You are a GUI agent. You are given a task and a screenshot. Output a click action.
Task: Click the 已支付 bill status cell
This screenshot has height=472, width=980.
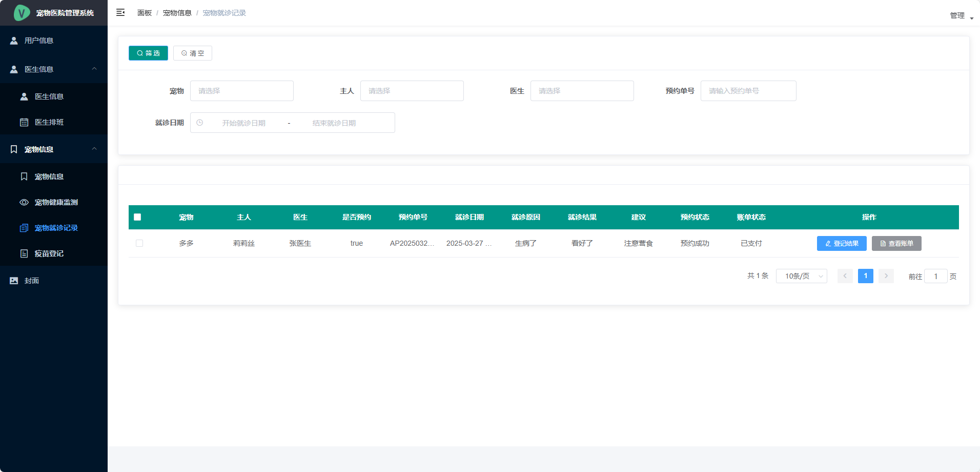click(x=751, y=243)
